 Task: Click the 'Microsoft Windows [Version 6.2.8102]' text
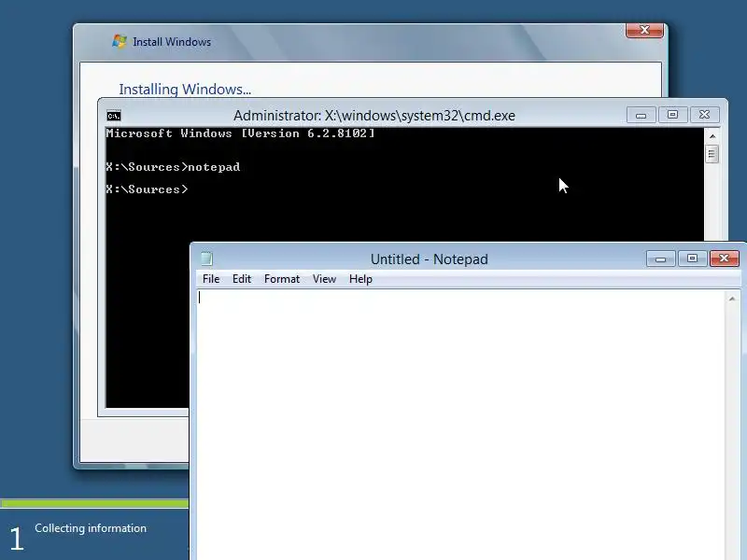coord(241,133)
